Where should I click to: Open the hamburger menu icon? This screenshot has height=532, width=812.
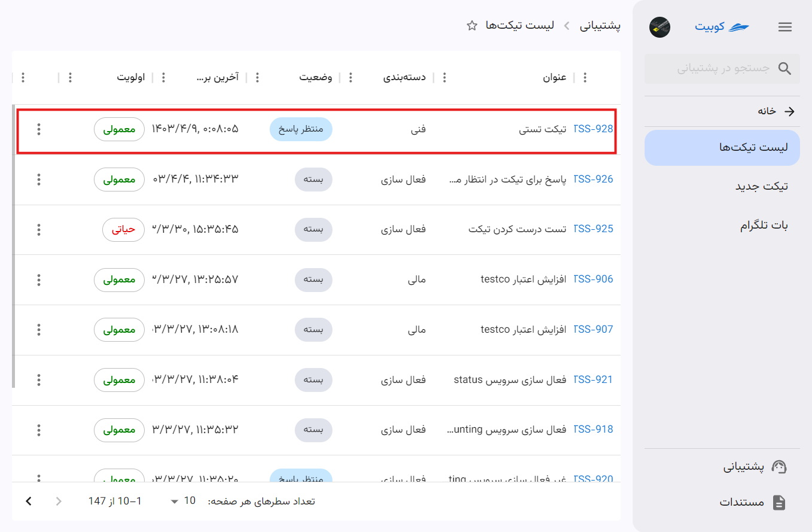click(x=785, y=27)
